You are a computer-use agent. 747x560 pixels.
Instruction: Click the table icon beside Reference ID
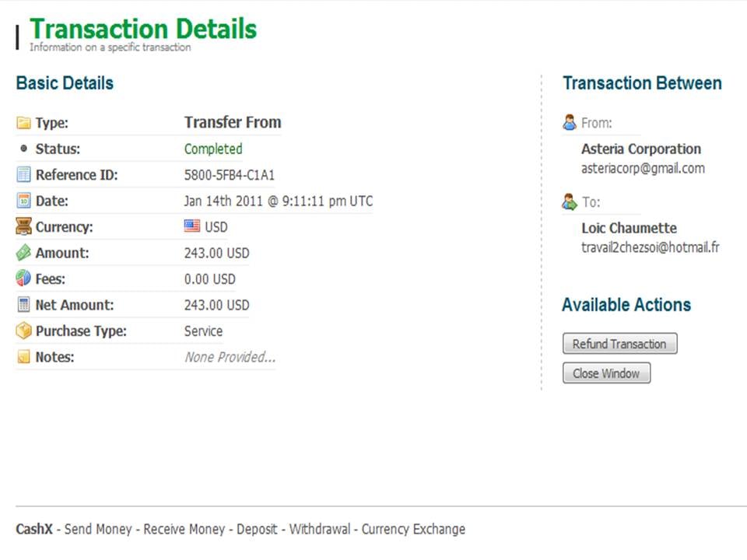pos(23,175)
